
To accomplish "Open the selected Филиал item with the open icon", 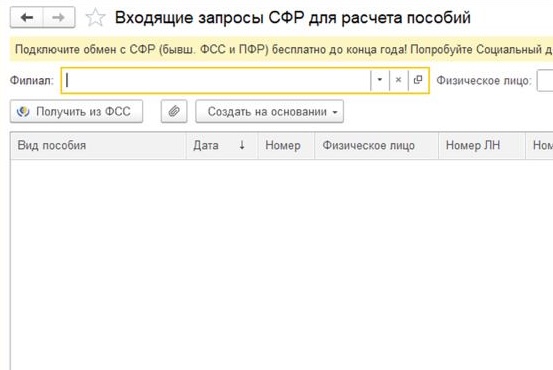I will click(418, 80).
